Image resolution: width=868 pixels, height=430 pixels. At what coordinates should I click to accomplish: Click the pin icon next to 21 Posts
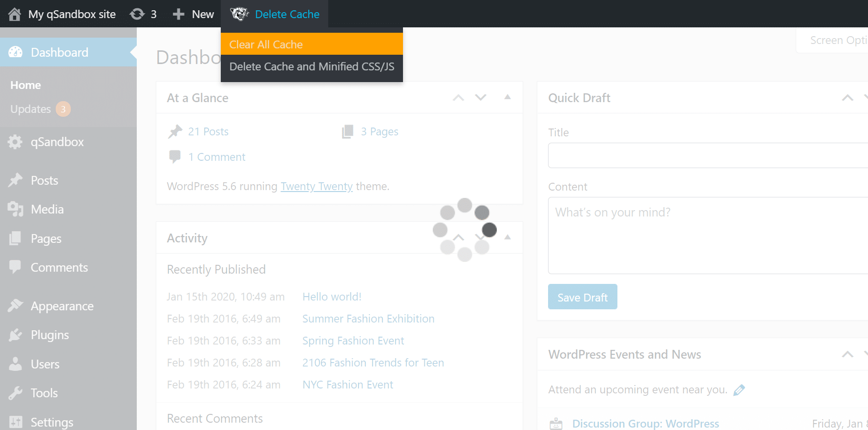[175, 132]
